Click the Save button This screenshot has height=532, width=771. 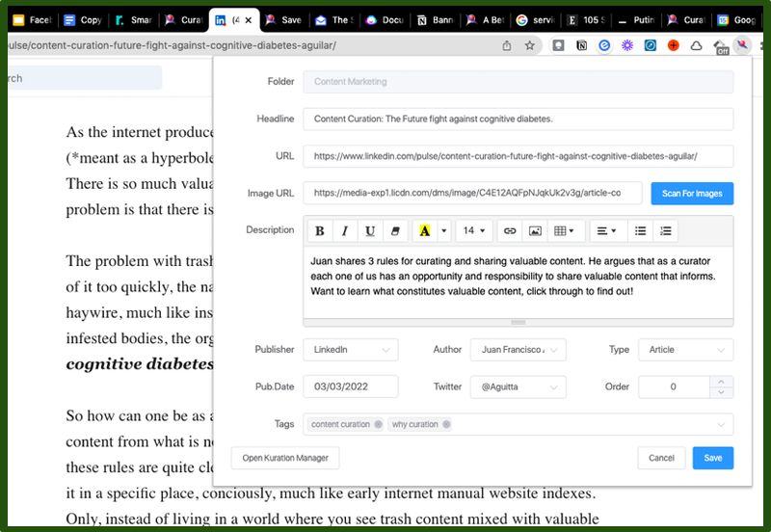point(712,458)
